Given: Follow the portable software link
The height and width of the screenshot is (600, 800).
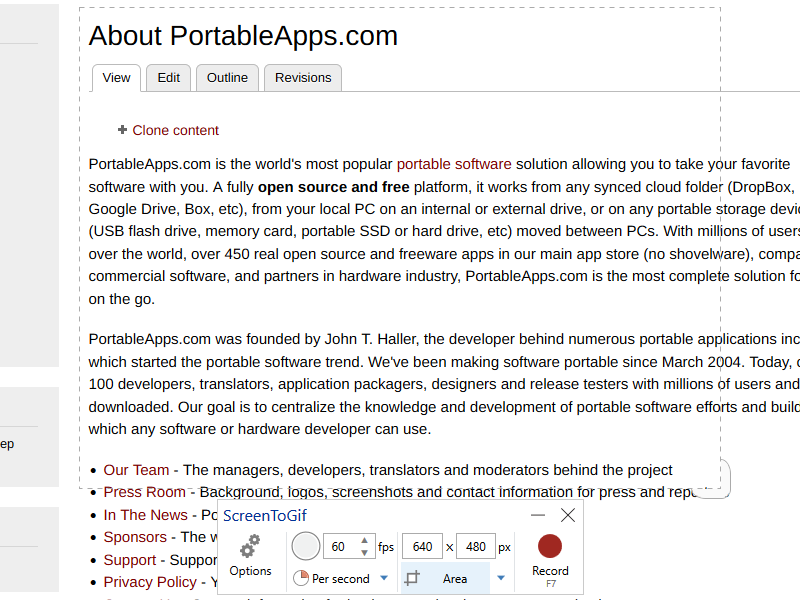Looking at the screenshot, I should [x=454, y=164].
